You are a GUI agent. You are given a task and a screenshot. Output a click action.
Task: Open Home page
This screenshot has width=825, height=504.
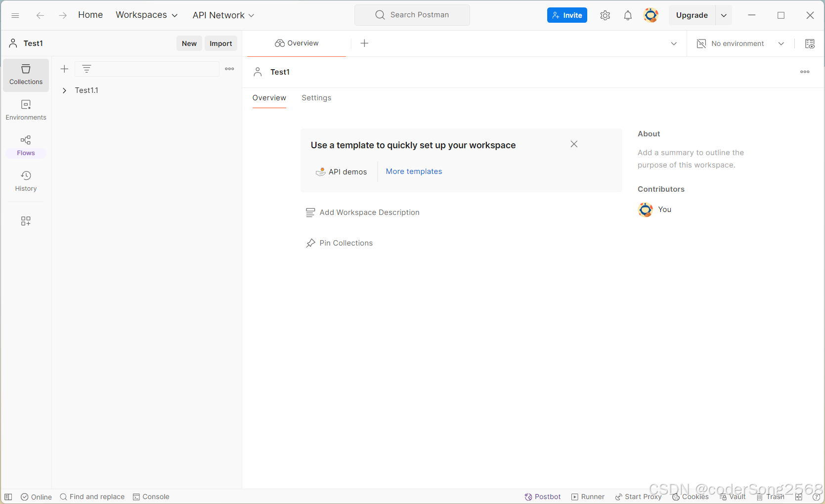[90, 15]
